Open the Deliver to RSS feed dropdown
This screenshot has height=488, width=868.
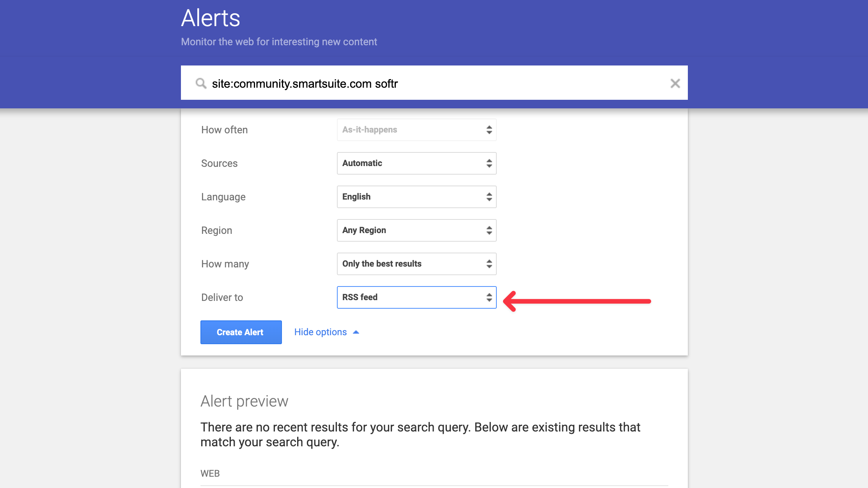(416, 297)
